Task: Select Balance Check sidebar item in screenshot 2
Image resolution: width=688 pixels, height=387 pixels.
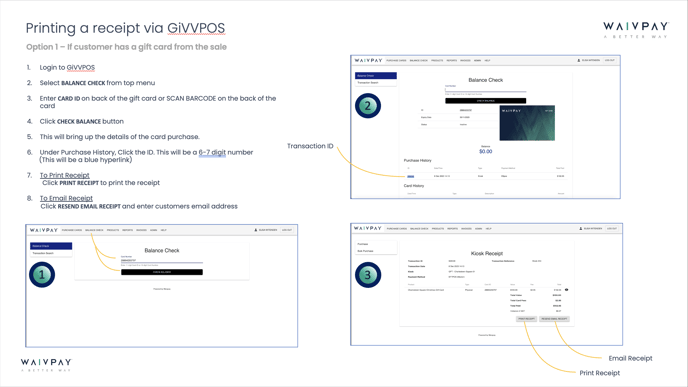Action: (376, 75)
